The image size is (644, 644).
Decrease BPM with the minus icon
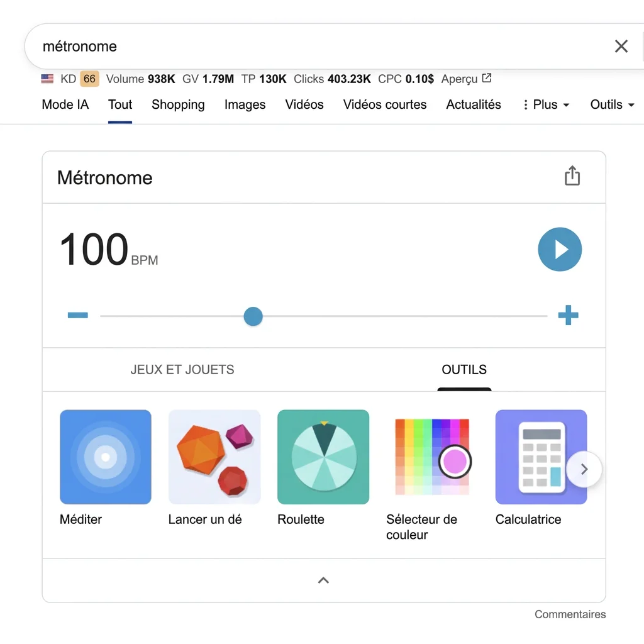click(x=78, y=315)
